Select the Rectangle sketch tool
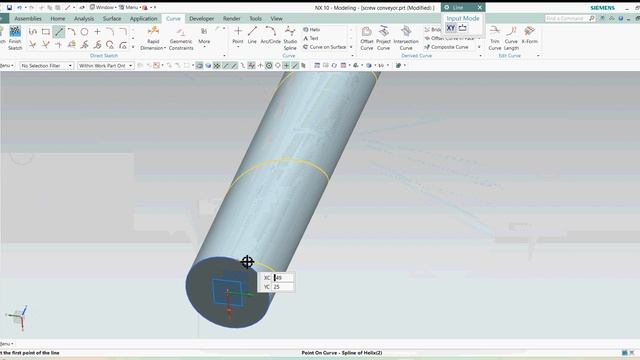This screenshot has width=640, height=360. click(x=46, y=31)
